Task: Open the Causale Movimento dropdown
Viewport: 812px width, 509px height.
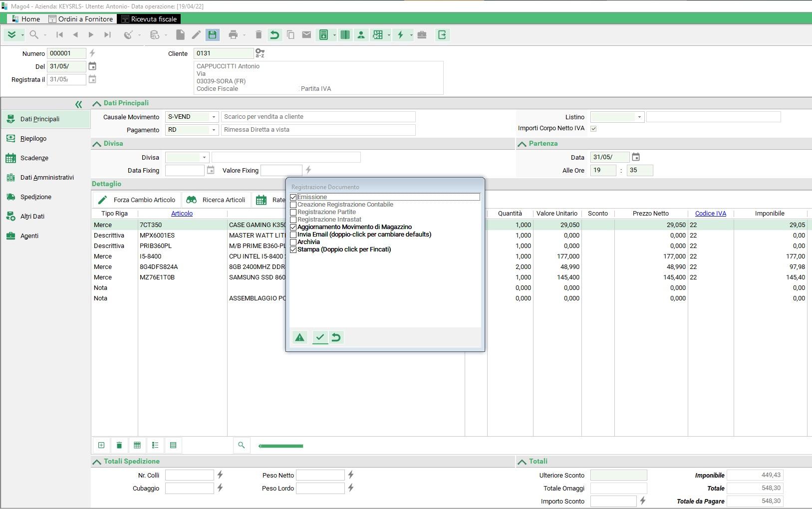Action: pos(214,117)
